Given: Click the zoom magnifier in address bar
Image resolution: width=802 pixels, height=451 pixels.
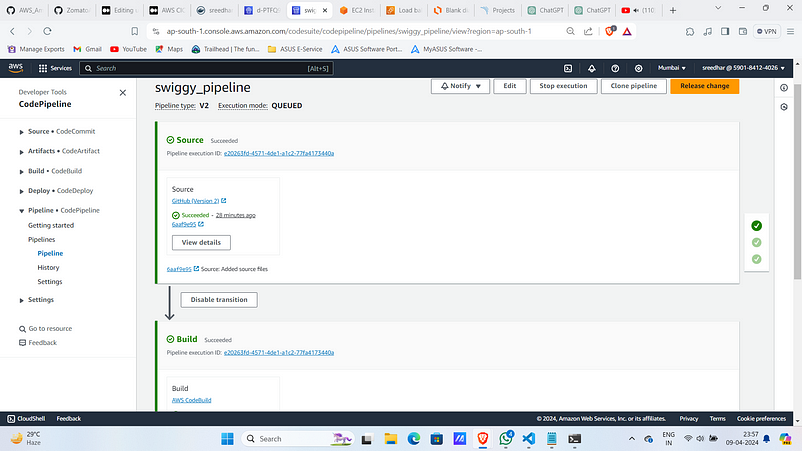Looking at the screenshot, I should [x=570, y=31].
